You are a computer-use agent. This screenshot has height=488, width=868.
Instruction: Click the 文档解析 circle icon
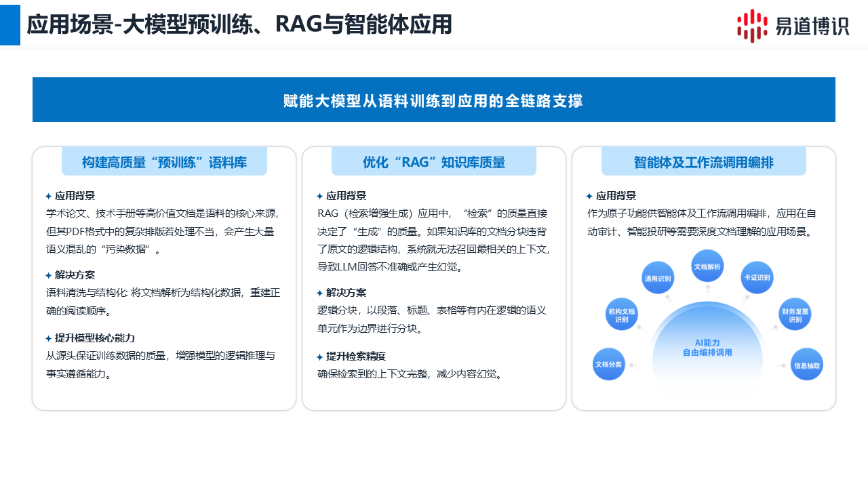707,266
